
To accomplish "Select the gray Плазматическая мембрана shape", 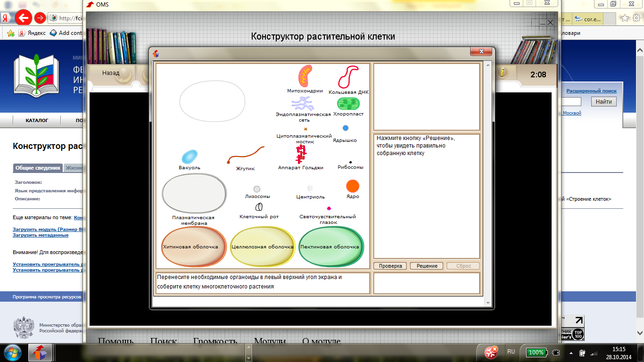I will click(x=194, y=193).
